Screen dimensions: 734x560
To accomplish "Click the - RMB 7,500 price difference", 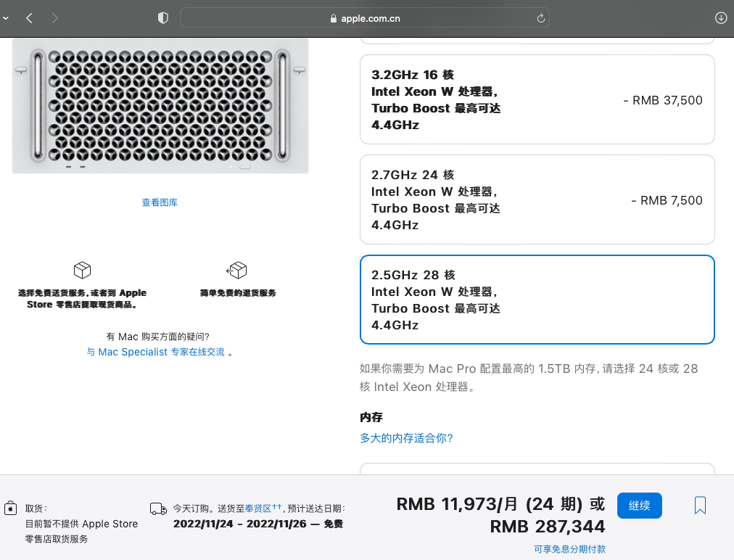I will pos(667,200).
